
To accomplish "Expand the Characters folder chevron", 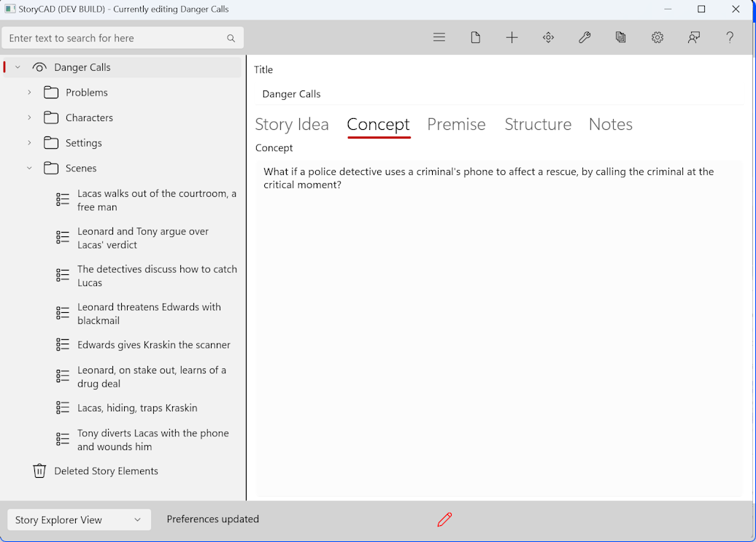I will [x=29, y=117].
